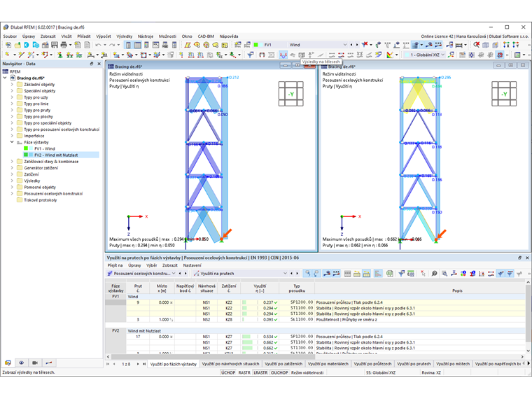Open the Soubor menu
Screen dimensions: 532x399
coord(10,36)
